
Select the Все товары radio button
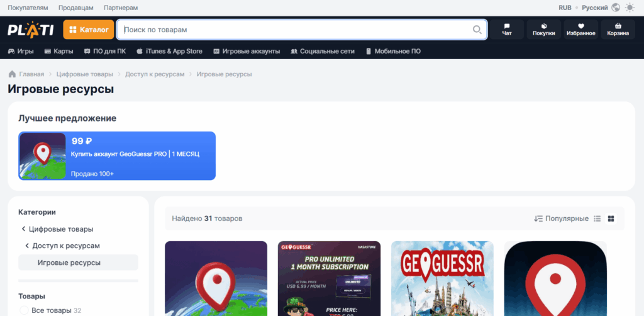pyautogui.click(x=25, y=310)
